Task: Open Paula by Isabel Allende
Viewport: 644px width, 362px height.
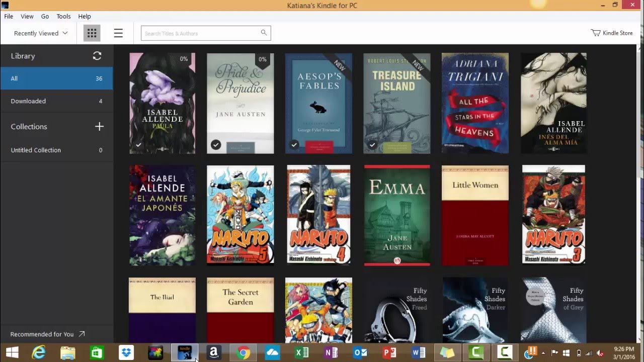Action: pos(163,103)
